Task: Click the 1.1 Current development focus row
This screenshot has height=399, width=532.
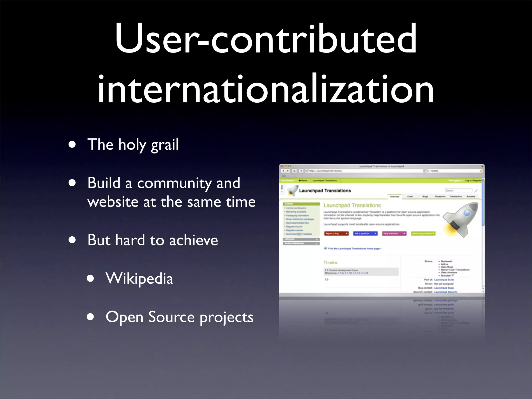Action: tap(361, 272)
